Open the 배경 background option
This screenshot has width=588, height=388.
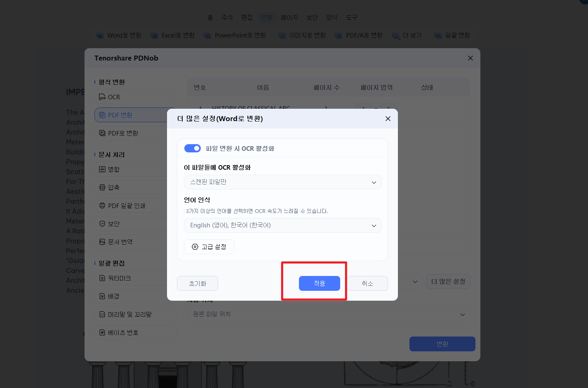136,296
